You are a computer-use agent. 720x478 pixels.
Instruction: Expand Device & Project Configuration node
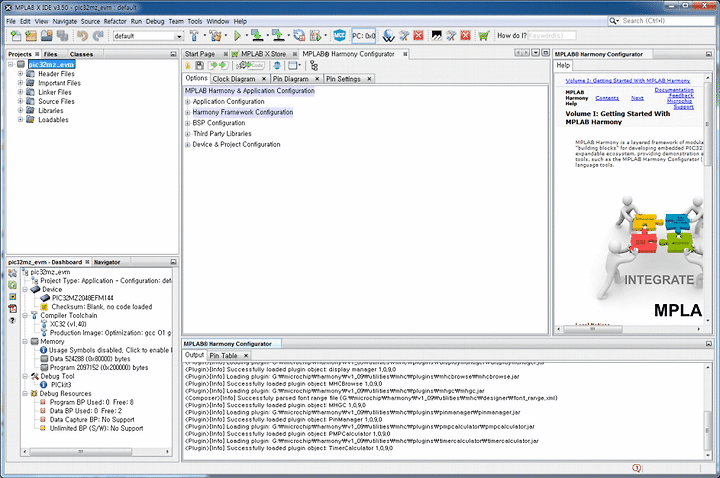[187, 145]
